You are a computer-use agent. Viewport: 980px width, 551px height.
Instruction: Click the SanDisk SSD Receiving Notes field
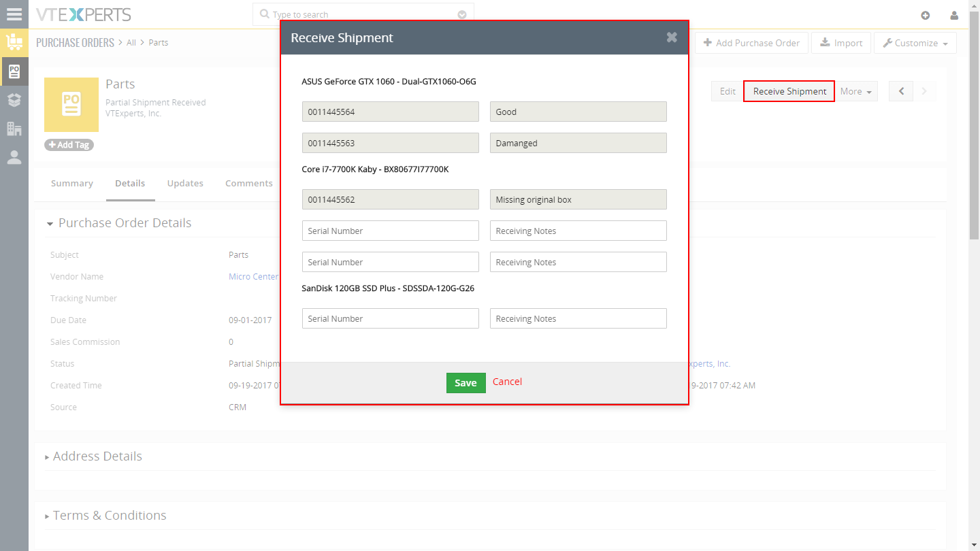point(578,318)
